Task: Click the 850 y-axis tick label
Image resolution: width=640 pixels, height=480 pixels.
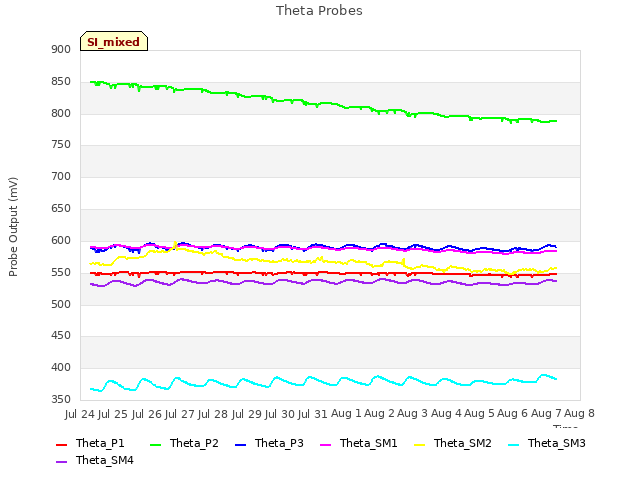Action: 61,82
